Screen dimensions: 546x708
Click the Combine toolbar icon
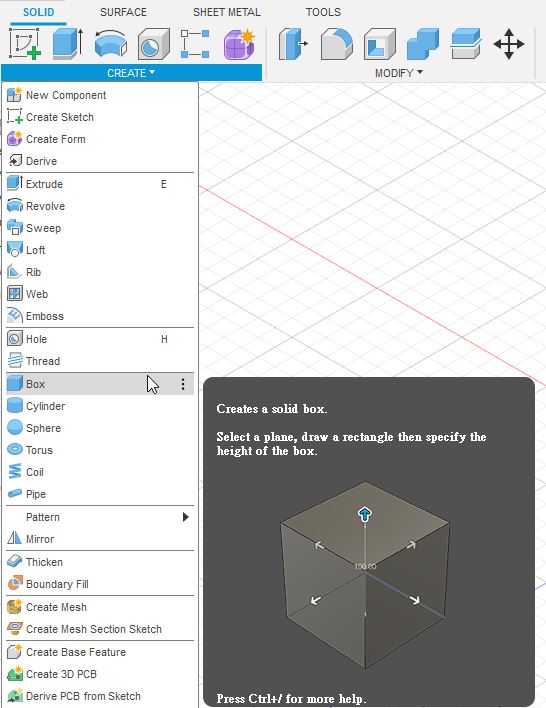(x=423, y=44)
